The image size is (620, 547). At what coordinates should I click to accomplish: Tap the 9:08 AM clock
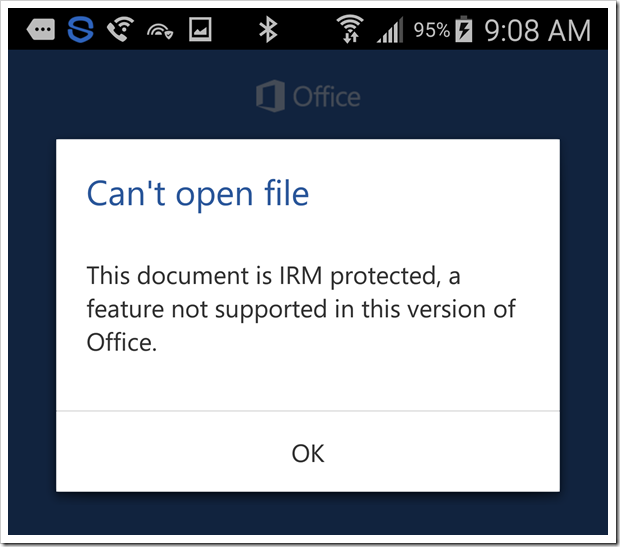537,30
